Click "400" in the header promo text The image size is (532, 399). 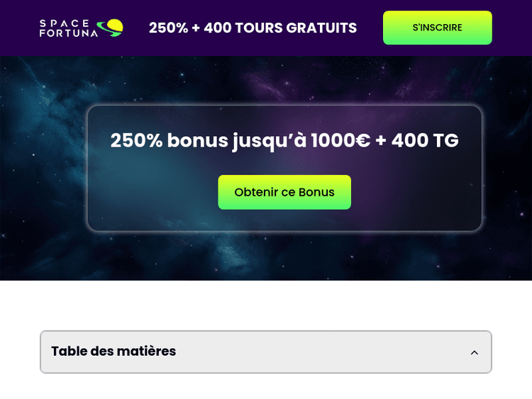[217, 28]
